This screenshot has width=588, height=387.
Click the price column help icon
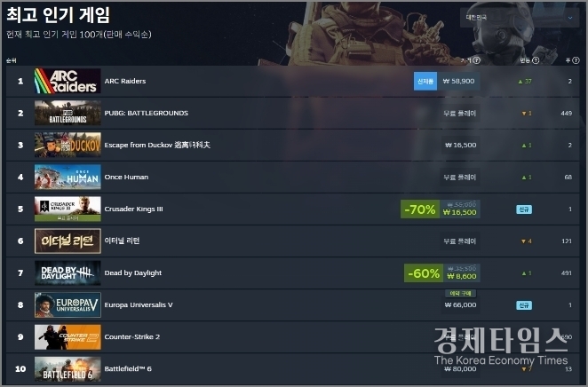(x=476, y=60)
